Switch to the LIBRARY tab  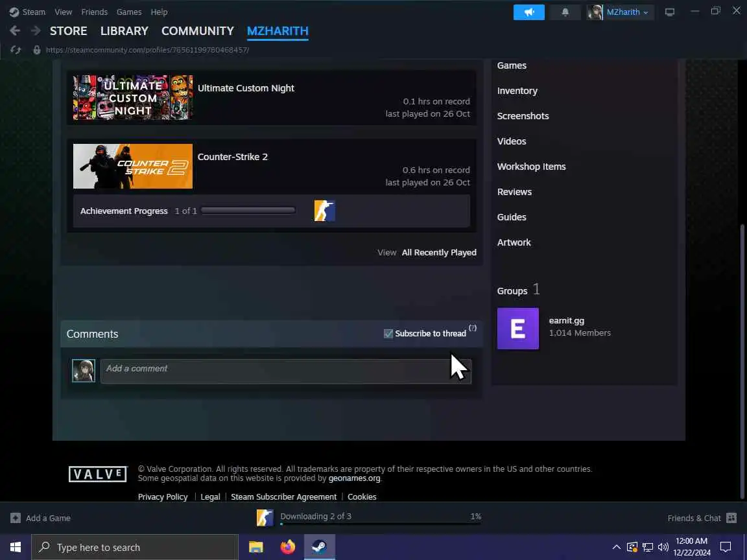point(124,31)
